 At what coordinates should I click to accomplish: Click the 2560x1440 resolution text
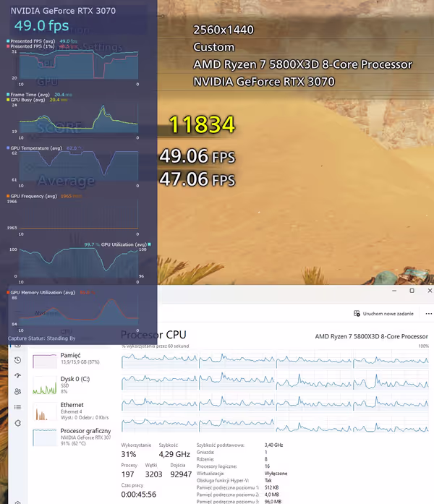click(x=224, y=30)
